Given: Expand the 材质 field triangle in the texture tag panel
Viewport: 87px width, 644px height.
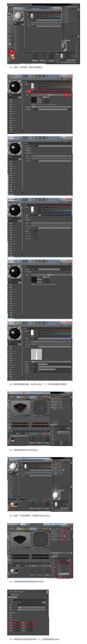Looking at the screenshot, I should pyautogui.click(x=9, y=603).
